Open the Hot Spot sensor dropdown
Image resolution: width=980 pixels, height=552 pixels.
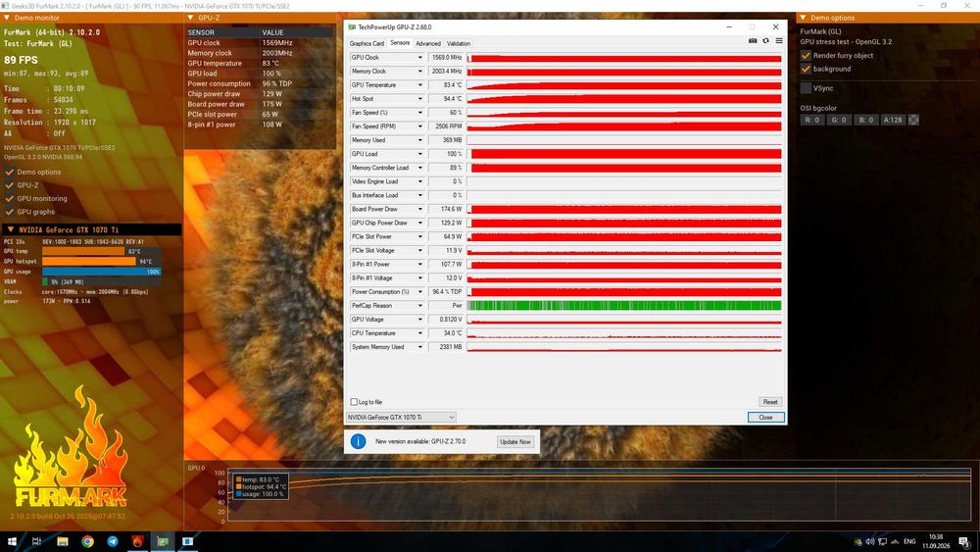click(420, 99)
